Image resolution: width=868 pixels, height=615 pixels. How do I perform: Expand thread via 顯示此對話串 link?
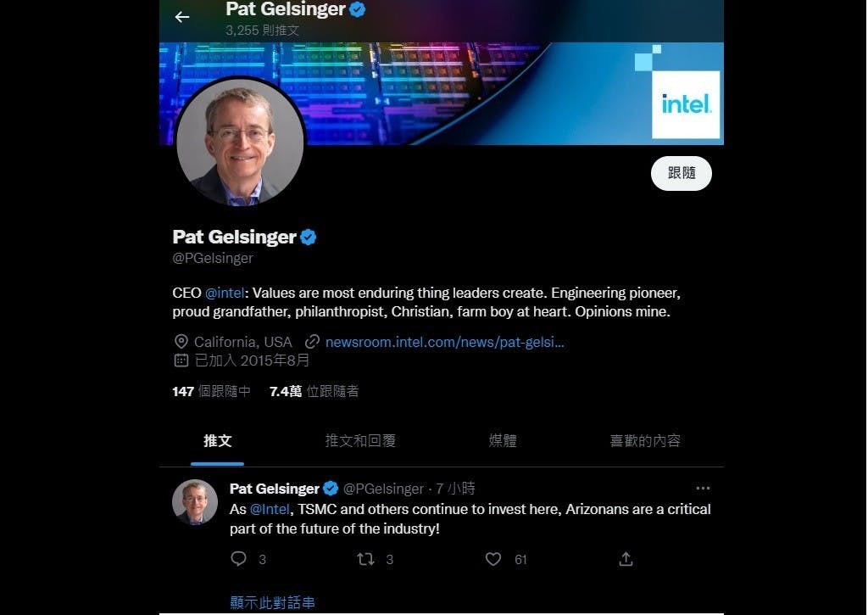(x=272, y=602)
